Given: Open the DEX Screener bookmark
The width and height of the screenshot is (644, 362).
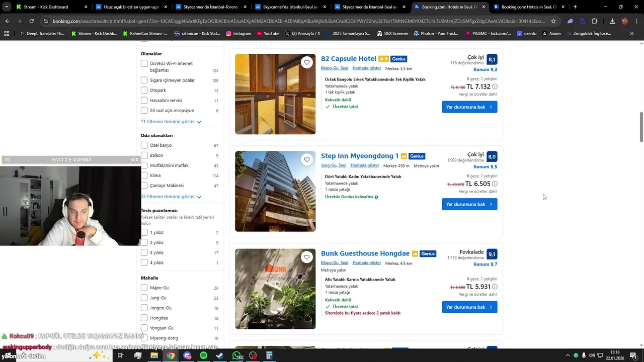Looking at the screenshot, I should 392,33.
